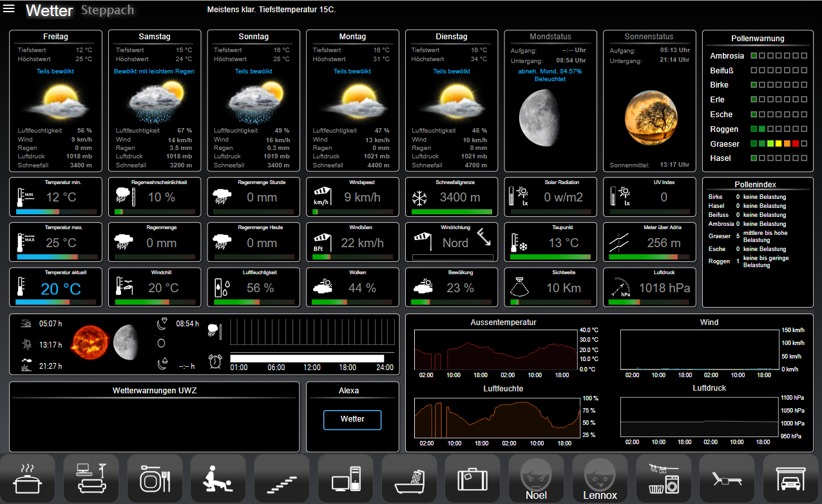Image resolution: width=822 pixels, height=504 pixels.
Task: Click the Windrichtung Nord tile
Action: coord(453,242)
